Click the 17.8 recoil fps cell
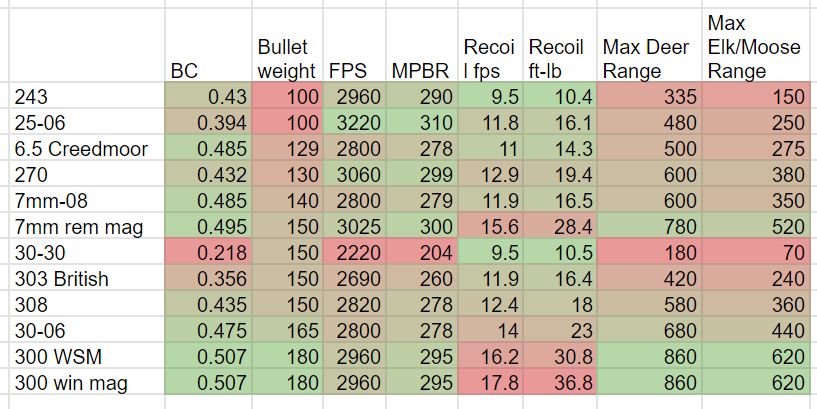Viewport: 817px width, 409px height. point(491,383)
